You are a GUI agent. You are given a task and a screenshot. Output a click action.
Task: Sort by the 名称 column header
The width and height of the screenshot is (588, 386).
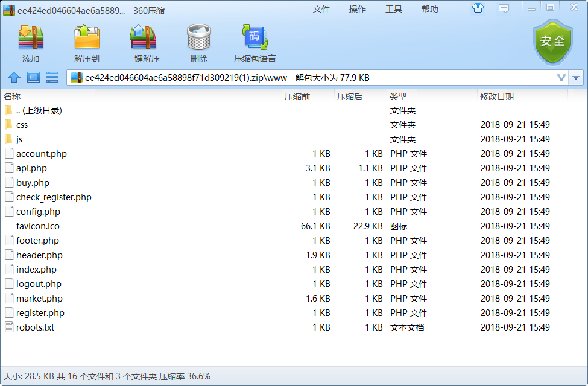(12, 96)
